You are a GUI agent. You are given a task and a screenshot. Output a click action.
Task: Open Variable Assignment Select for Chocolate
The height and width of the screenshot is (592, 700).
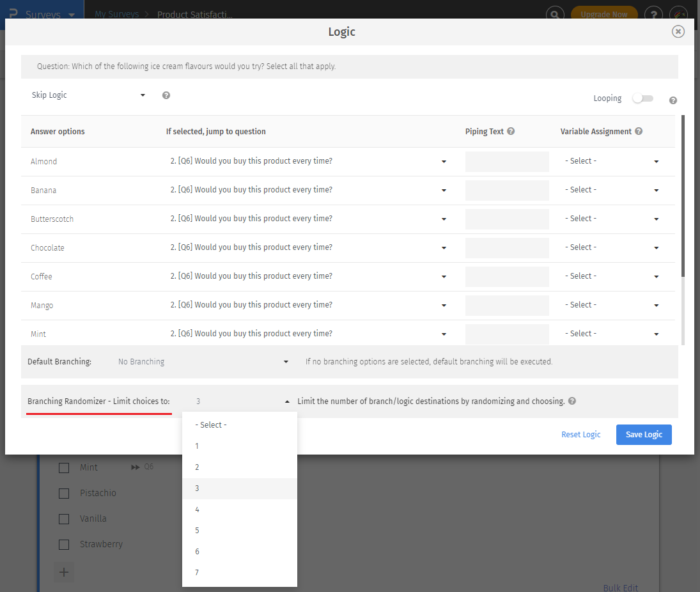[612, 248]
